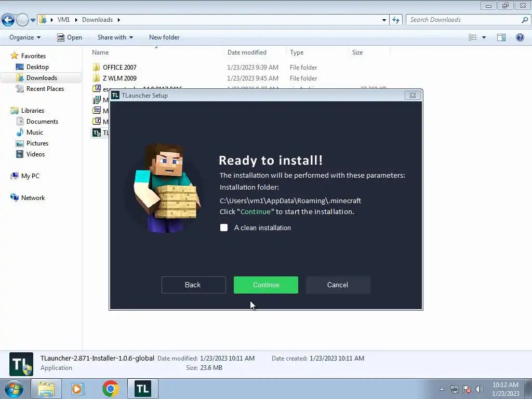
Task: Expand the address bar history dropdown
Action: click(384, 20)
